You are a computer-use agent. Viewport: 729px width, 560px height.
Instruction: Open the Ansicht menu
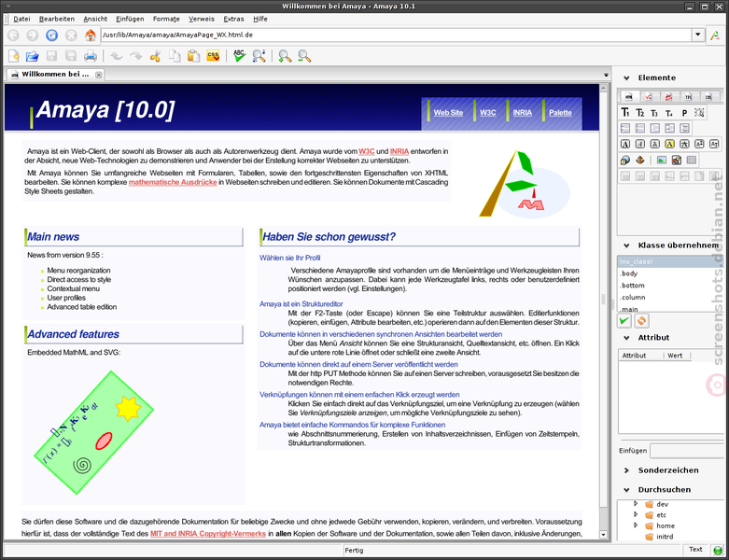tap(95, 19)
